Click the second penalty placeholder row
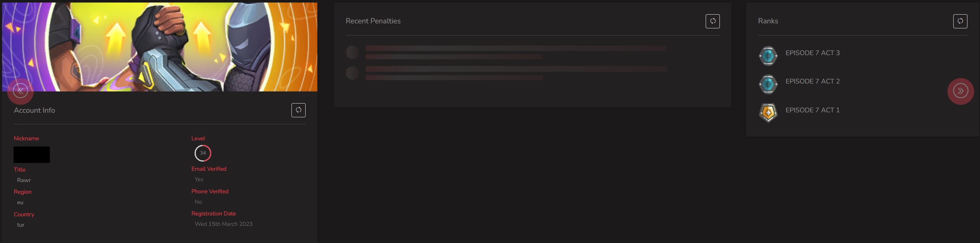This screenshot has height=243, width=980. (x=506, y=73)
